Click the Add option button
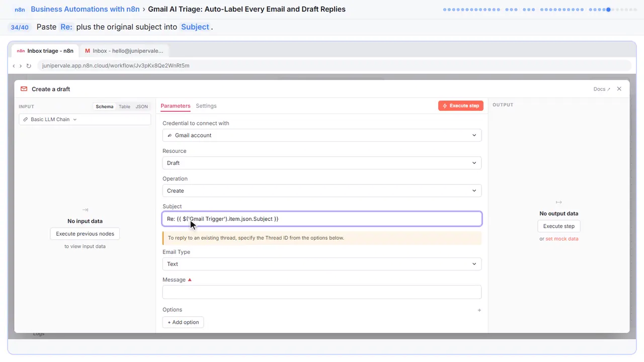644x362 pixels. click(x=183, y=322)
